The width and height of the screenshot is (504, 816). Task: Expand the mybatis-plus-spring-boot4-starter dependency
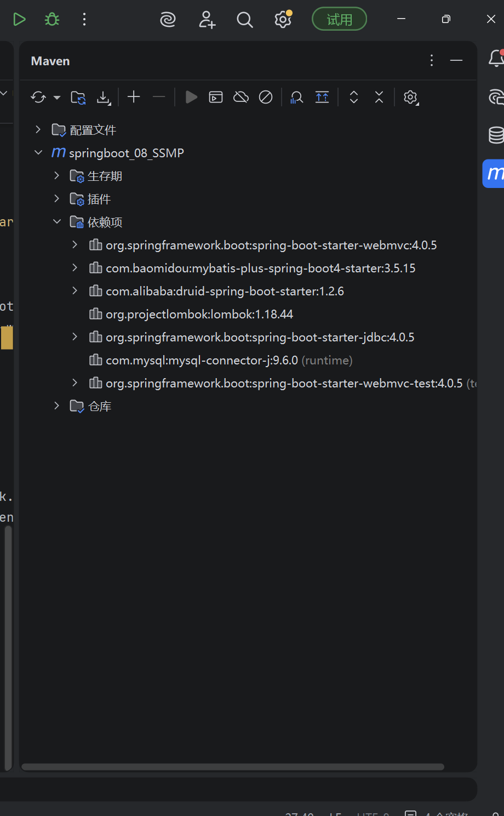[75, 267]
